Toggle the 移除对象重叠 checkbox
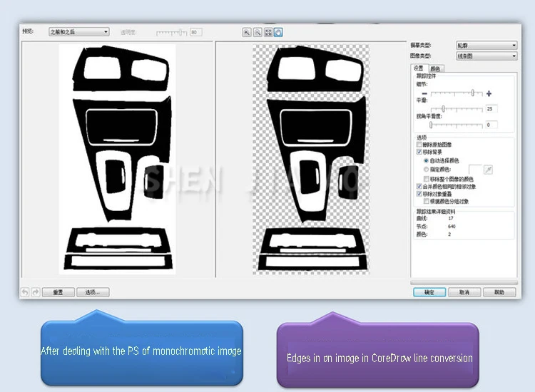 (419, 194)
